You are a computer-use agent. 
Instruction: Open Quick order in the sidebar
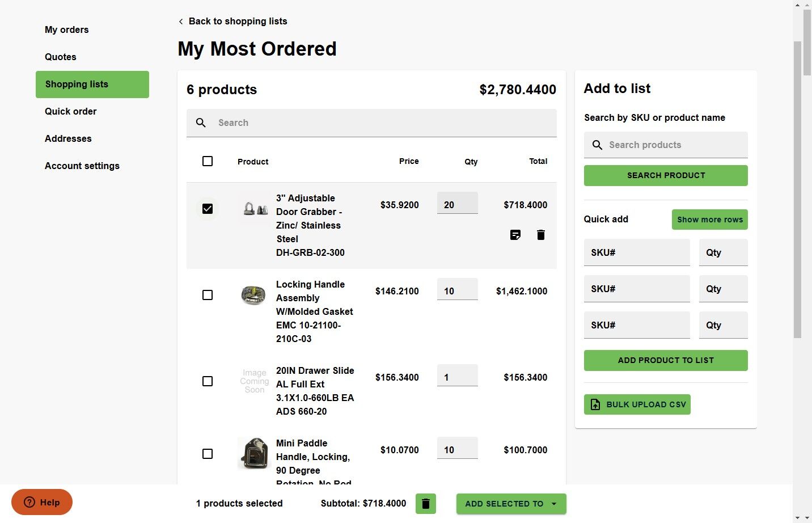pos(71,112)
